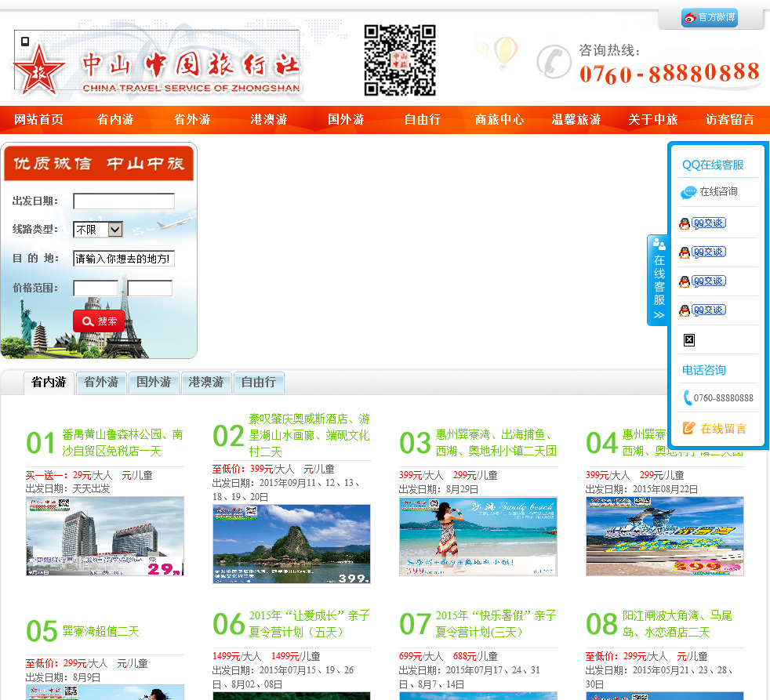Click tour 04 seaside sculpture thumbnail
The height and width of the screenshot is (700, 770).
point(665,536)
